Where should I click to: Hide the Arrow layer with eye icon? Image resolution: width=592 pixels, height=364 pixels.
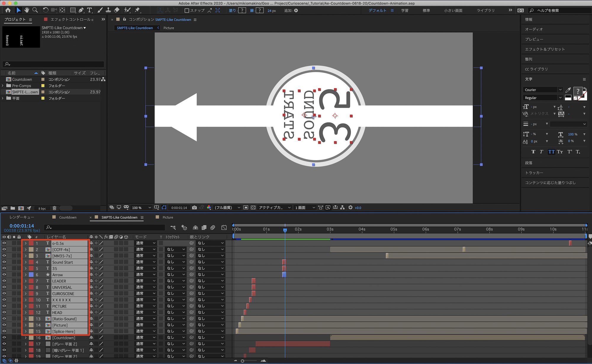[4, 275]
